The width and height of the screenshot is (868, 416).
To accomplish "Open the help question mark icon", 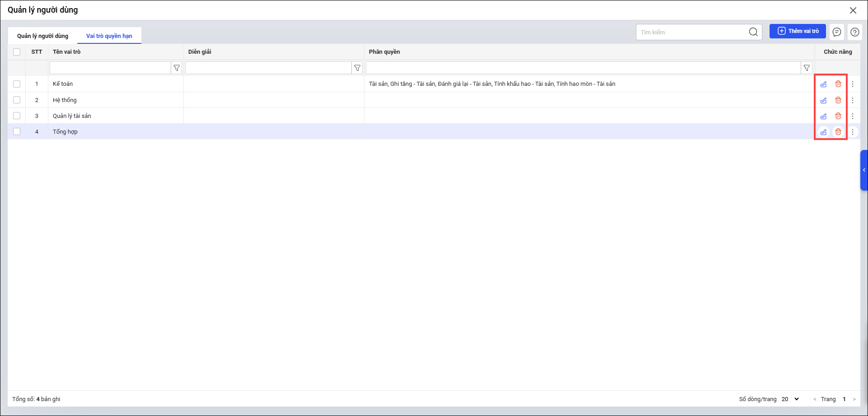I will point(854,32).
